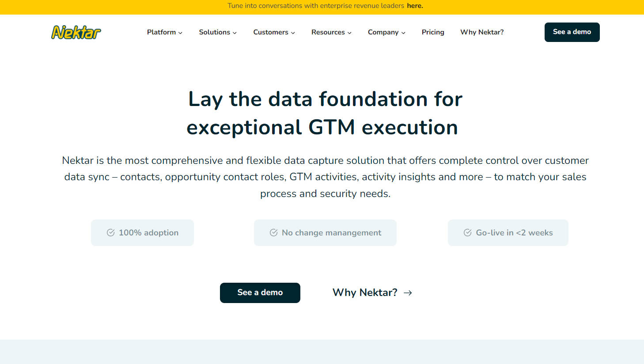Select the 100% adoption badge
This screenshot has height=364, width=644.
click(142, 233)
